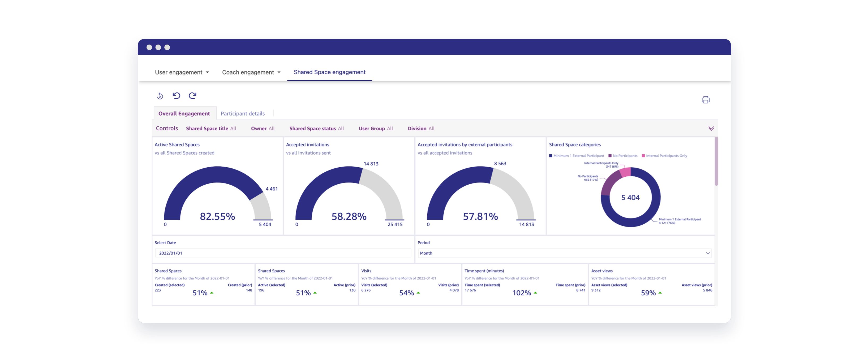Expand the Coach engagement dropdown
Viewport: 868px width, 362px height.
pos(251,72)
